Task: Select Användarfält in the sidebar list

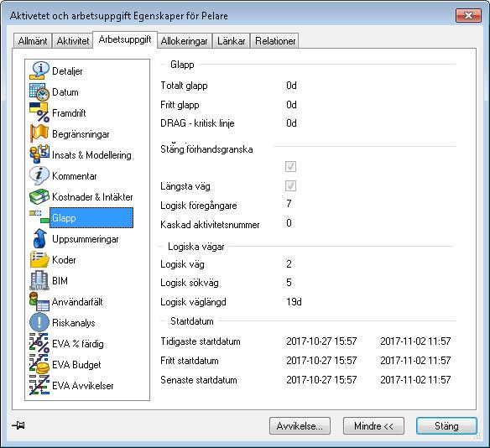Action: click(x=77, y=302)
